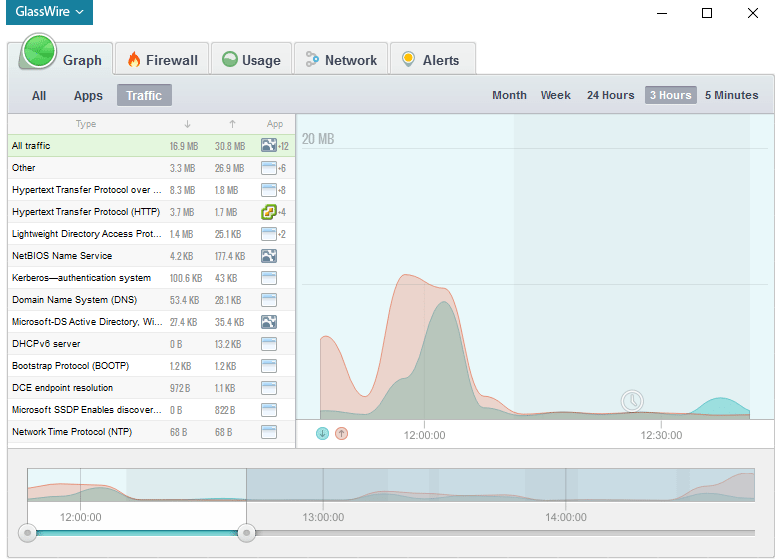Set time range to Month
The image size is (775, 559).
point(509,95)
